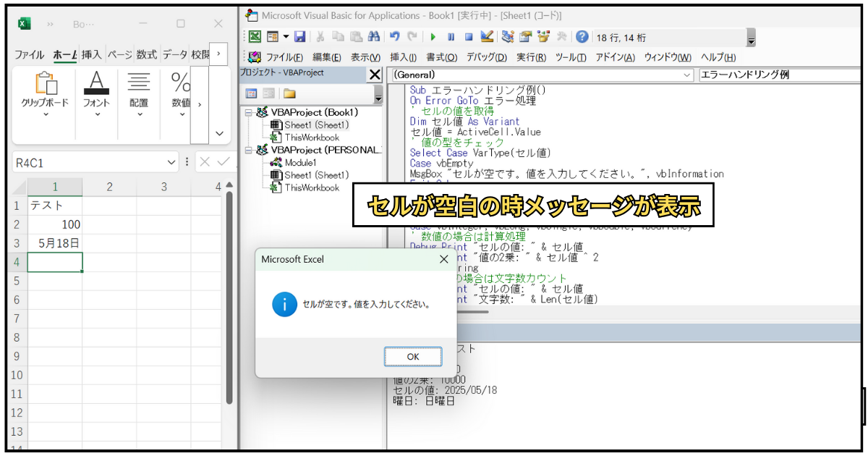Screen dimensions: 868x456
Task: Click the View Code icon in the project pane
Action: pos(252,93)
